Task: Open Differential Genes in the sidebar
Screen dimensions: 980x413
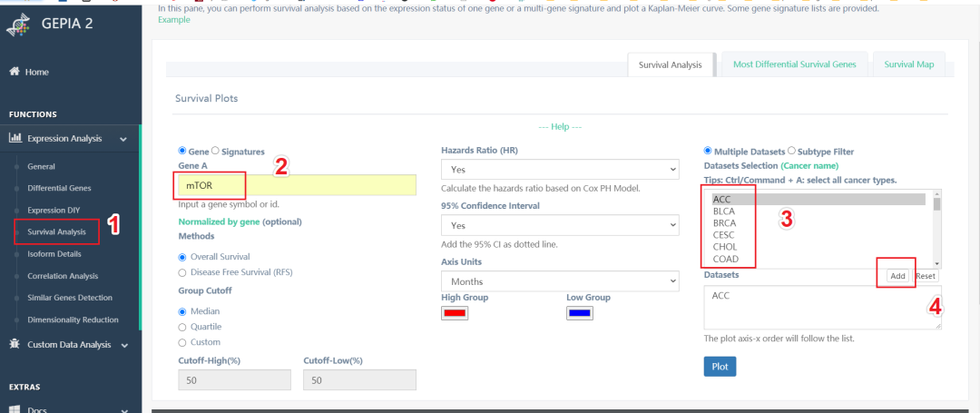Action: point(59,188)
